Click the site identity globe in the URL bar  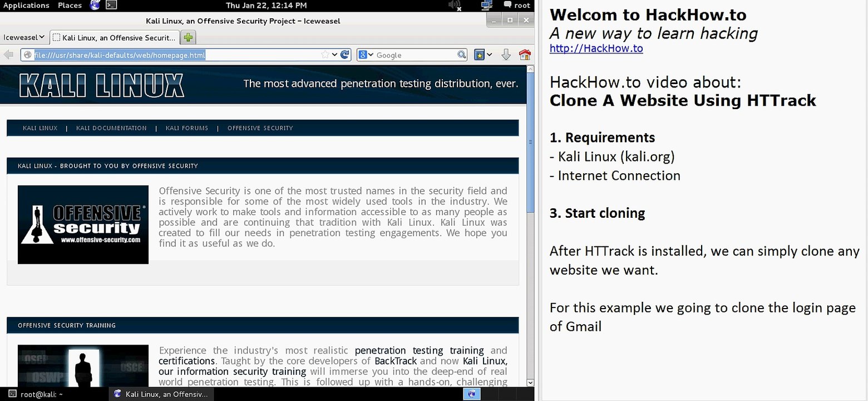point(27,55)
